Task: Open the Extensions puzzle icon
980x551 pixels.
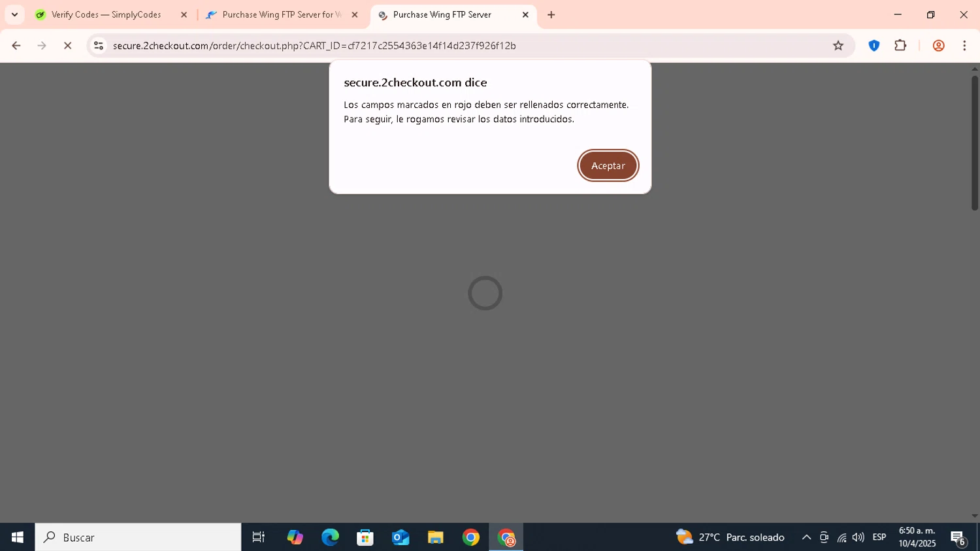Action: [x=900, y=45]
